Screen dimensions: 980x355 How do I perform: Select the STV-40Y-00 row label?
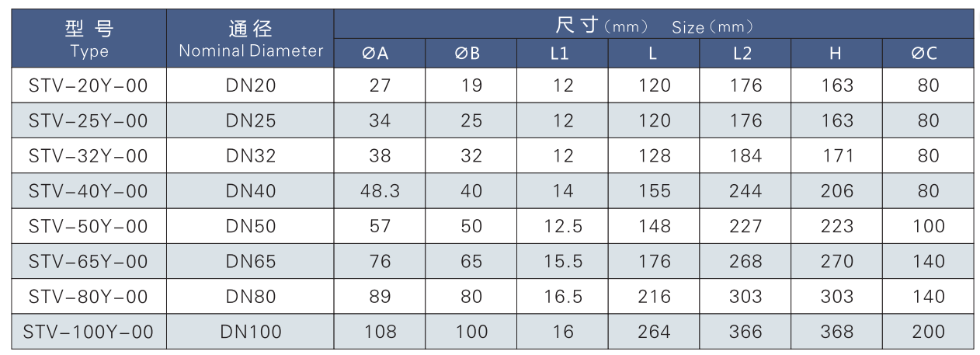click(89, 191)
